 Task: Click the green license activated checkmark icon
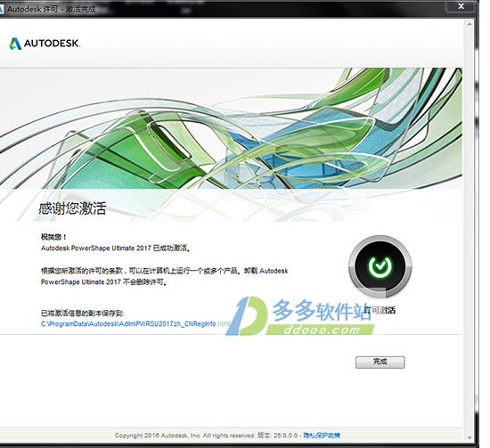(380, 266)
